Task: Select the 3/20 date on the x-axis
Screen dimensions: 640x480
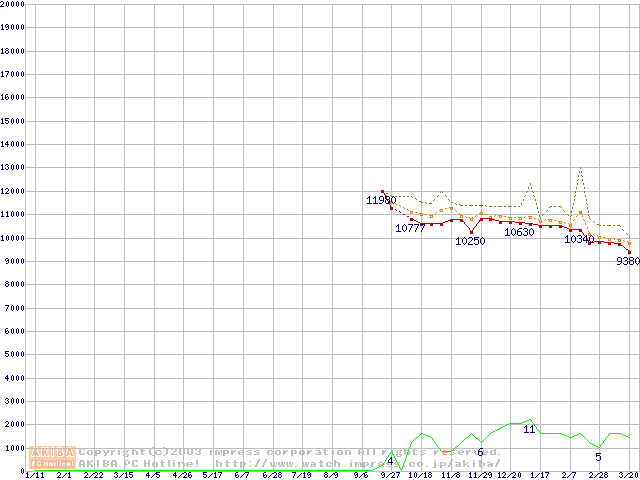Action: 628,475
